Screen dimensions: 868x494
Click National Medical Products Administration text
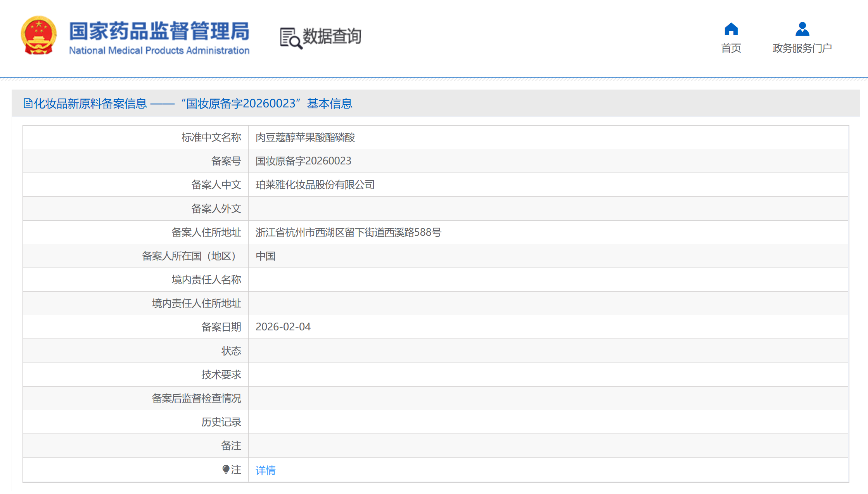(159, 50)
